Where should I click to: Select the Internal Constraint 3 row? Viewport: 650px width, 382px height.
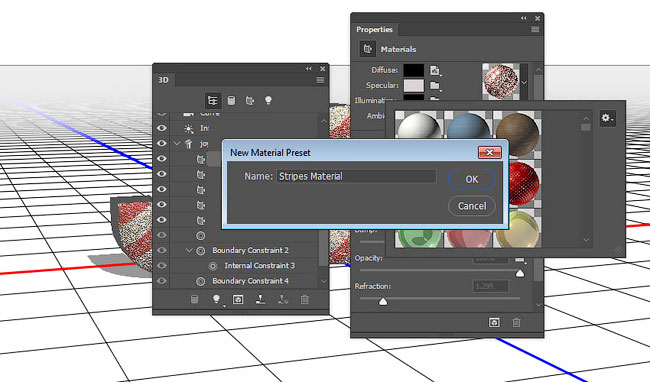pyautogui.click(x=245, y=266)
